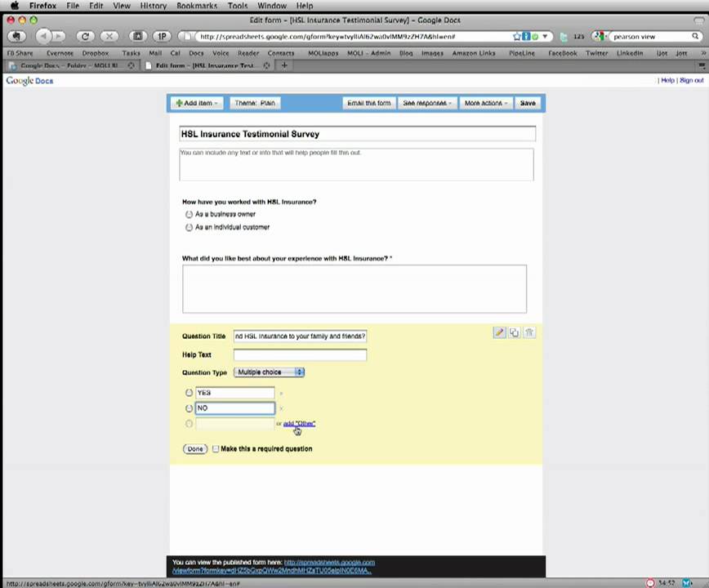Open the Amazon Links bookmark
Screen dimensions: 709x588
pos(474,53)
